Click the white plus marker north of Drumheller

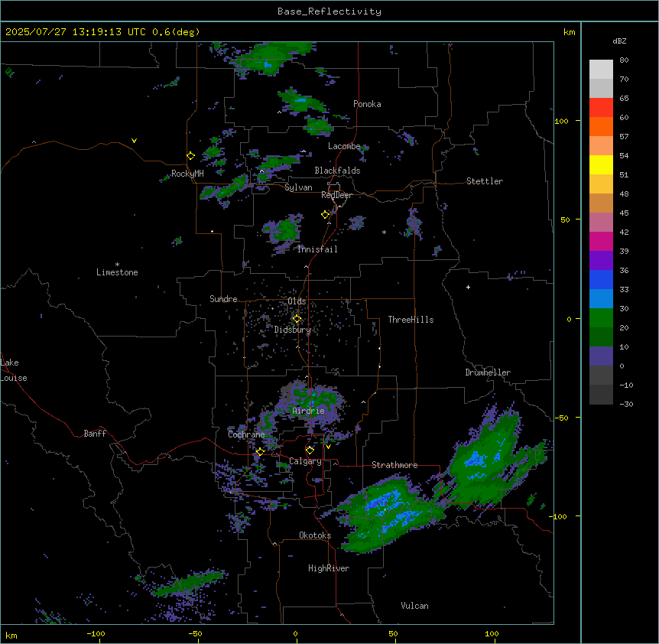coord(468,287)
